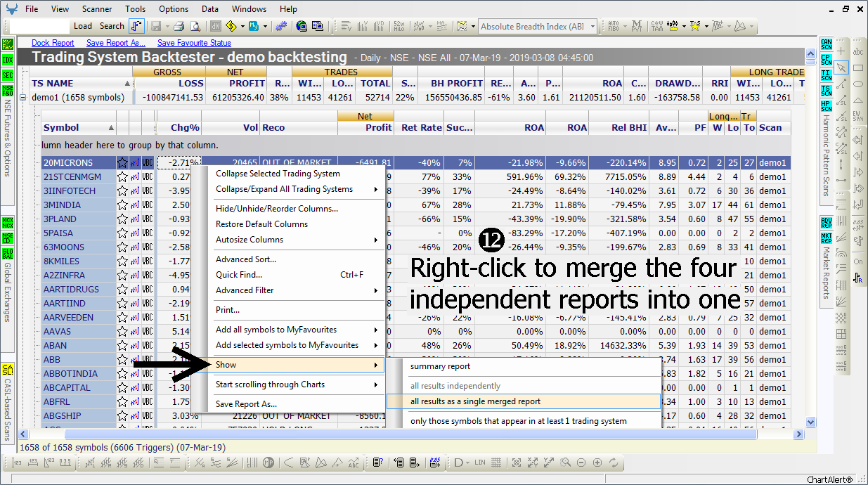Select the rectangle drawing tool
Viewport: 868px width, 485px height.
coord(858,67)
